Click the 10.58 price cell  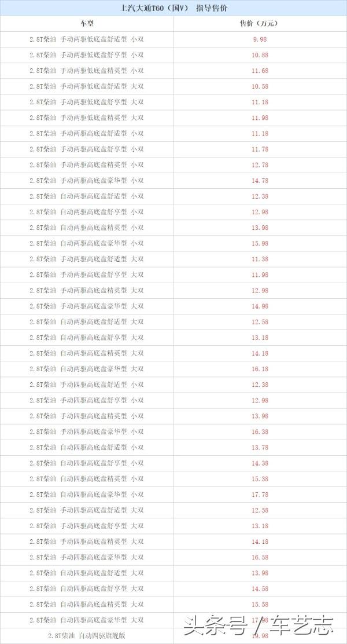pos(259,86)
